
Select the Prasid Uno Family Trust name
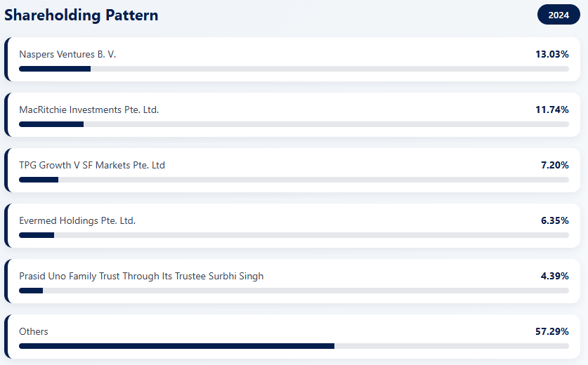click(x=141, y=276)
